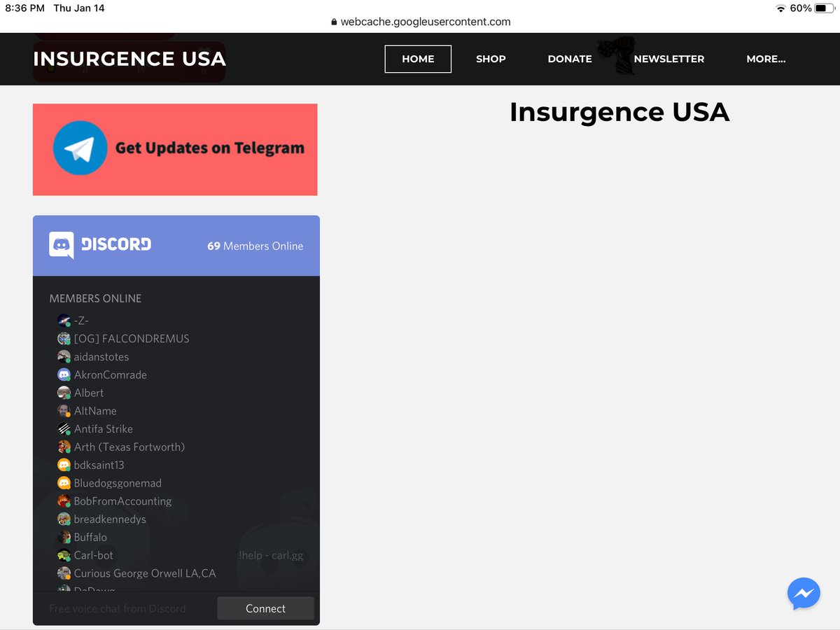Select member name -Z-
The image size is (840, 630).
coord(81,321)
